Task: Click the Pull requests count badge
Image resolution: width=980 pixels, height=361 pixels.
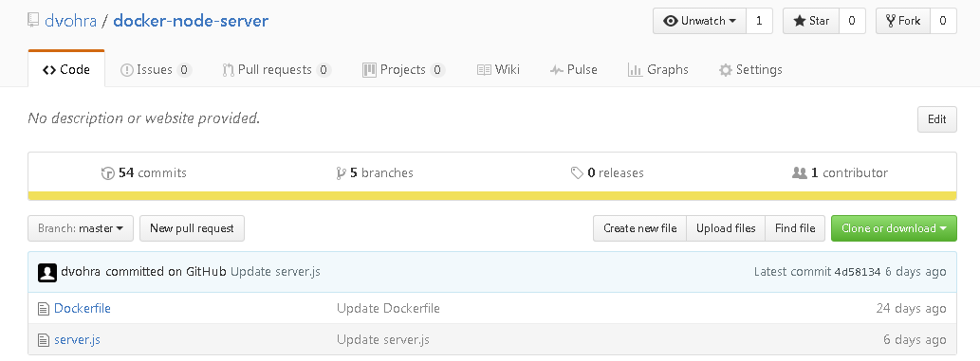Action: (324, 70)
